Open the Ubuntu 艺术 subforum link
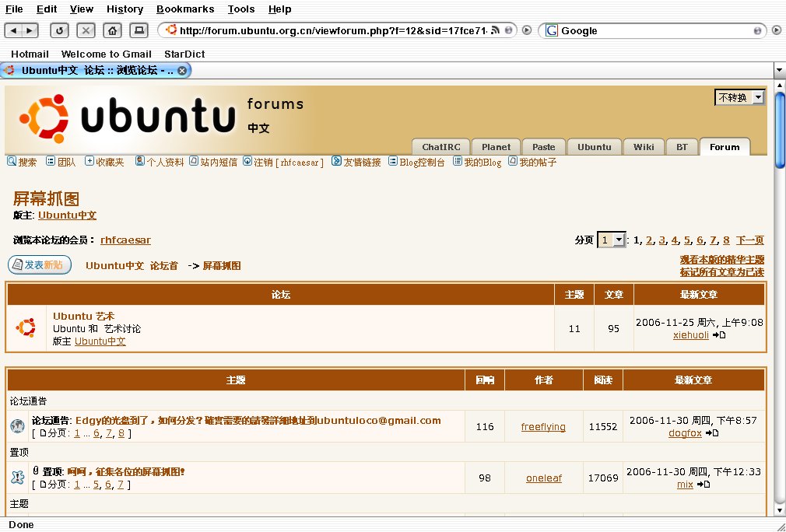Screen dimensions: 786x532 (84, 316)
